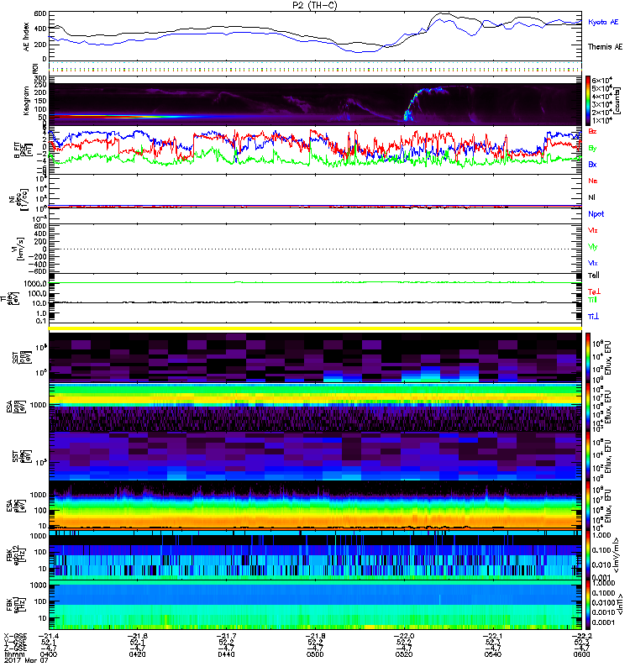Click the X-GSE value -22.0

pyautogui.click(x=404, y=636)
